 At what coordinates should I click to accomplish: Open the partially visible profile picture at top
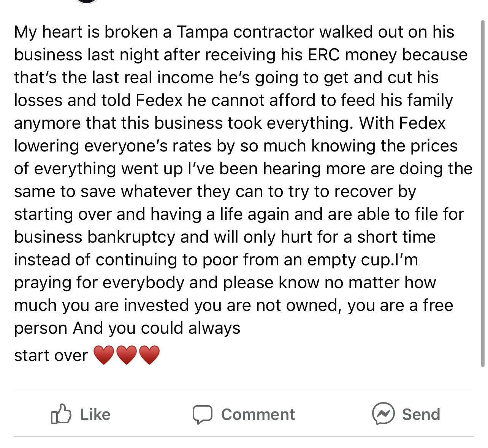[87, 2]
